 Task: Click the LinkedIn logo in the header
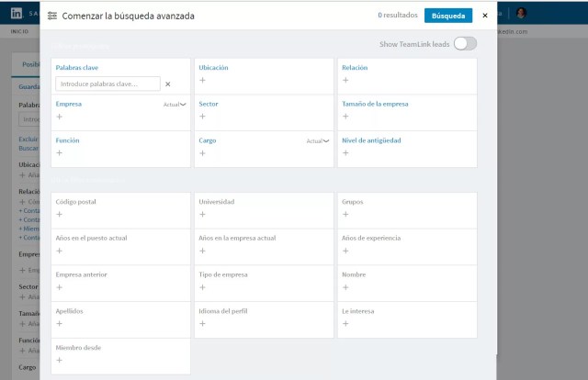point(17,14)
